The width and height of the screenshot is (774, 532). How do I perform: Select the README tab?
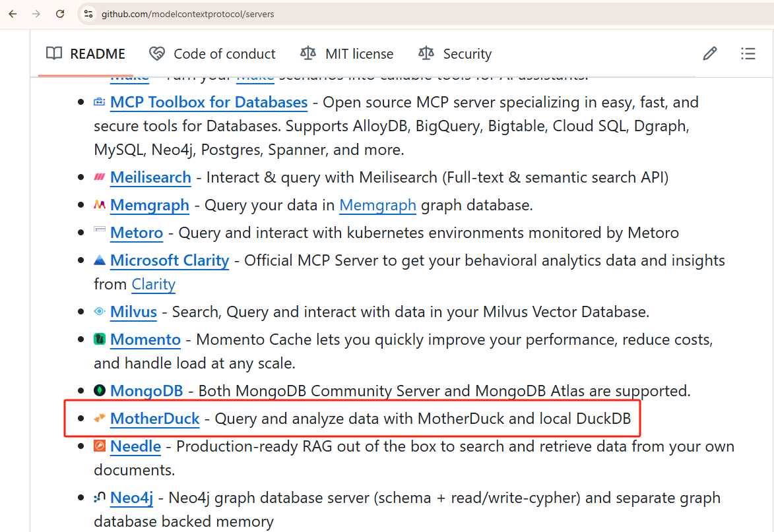pos(86,54)
